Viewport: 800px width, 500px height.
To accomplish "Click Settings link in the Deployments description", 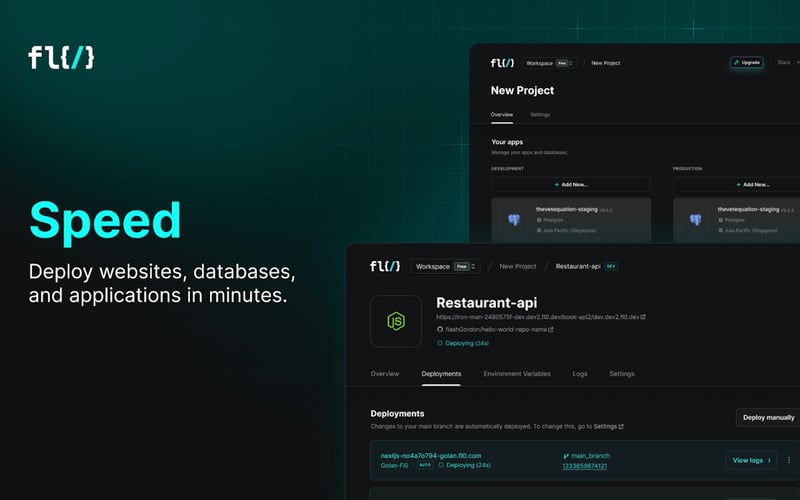I will point(608,427).
